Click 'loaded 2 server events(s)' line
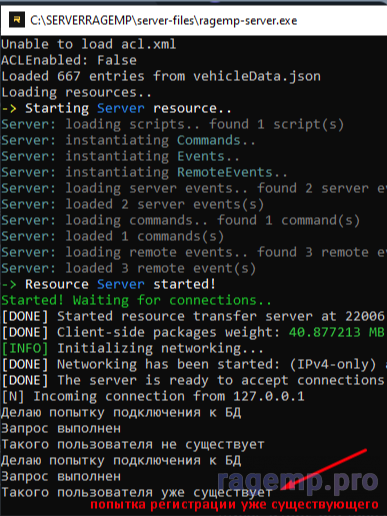 pos(133,204)
